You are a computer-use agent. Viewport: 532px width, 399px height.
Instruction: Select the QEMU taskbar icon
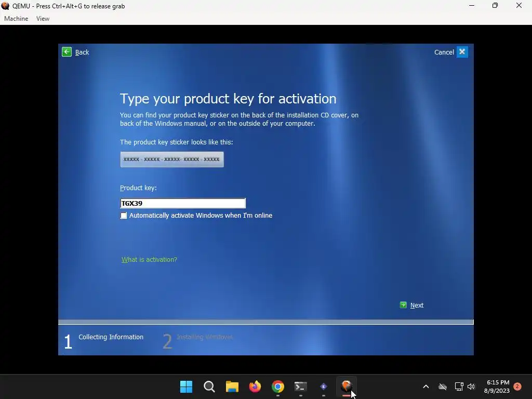tap(347, 387)
